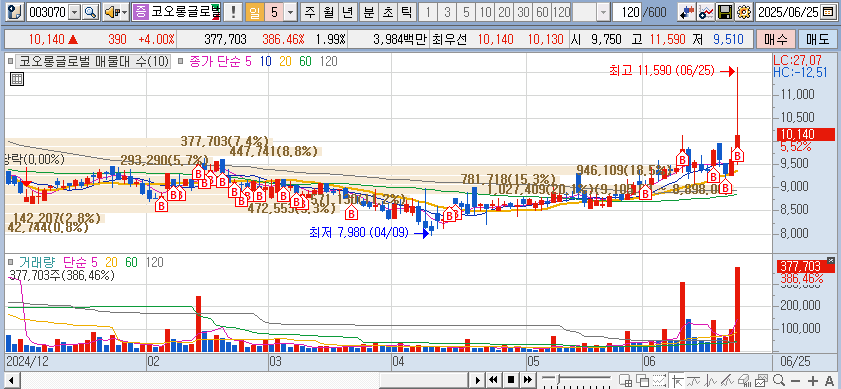Open the period value 5 dropdown

tap(291, 12)
